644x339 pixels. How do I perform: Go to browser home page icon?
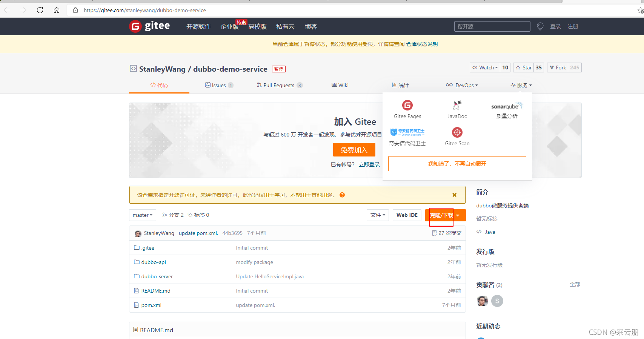pyautogui.click(x=57, y=10)
